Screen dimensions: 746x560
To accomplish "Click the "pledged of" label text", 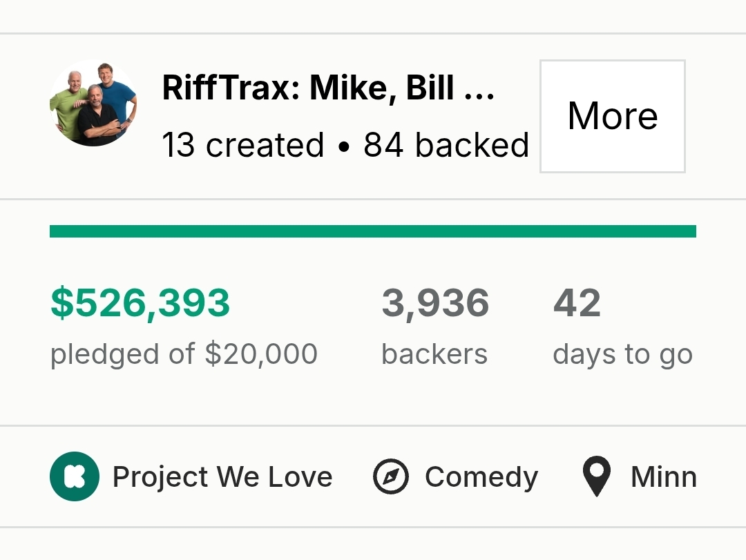I will 123,354.
